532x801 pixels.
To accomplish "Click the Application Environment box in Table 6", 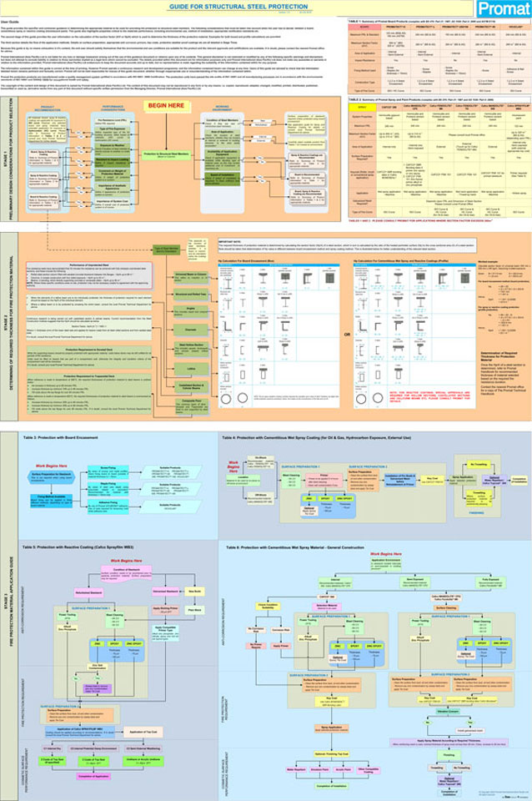I will (x=386, y=563).
